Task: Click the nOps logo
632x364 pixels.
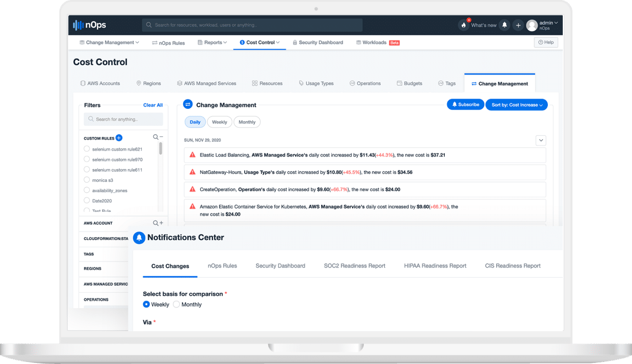Action: point(89,25)
